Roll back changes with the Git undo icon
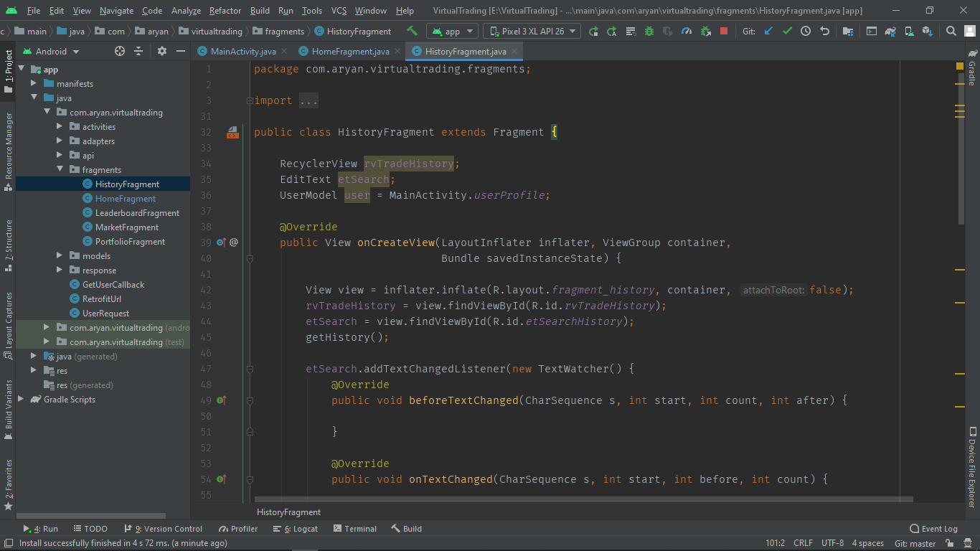 (825, 32)
